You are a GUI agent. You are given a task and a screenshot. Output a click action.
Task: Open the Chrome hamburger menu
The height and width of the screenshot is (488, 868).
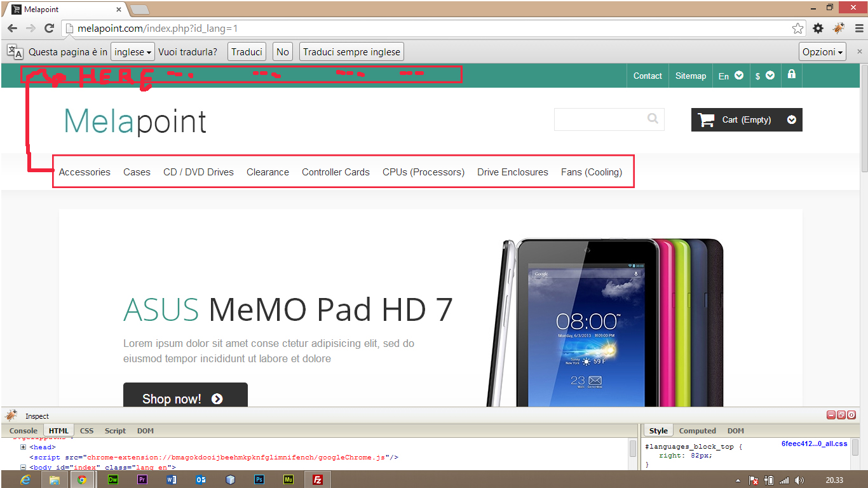tap(859, 28)
